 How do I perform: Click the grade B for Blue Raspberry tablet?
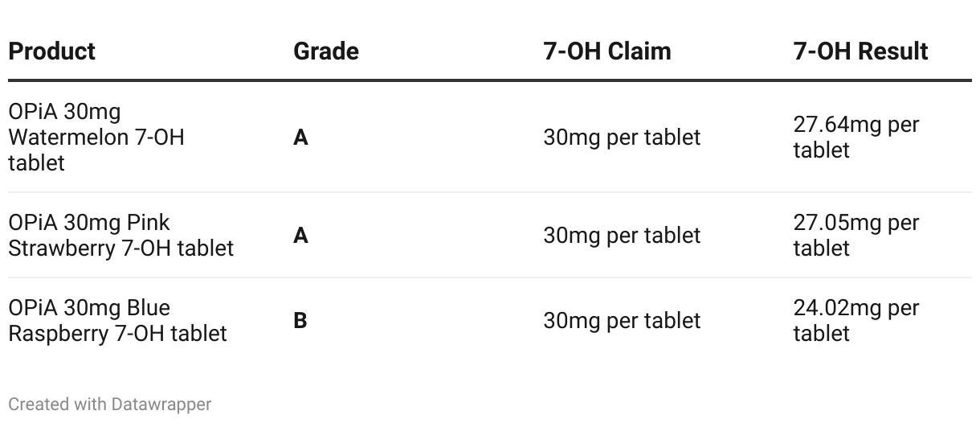300,321
